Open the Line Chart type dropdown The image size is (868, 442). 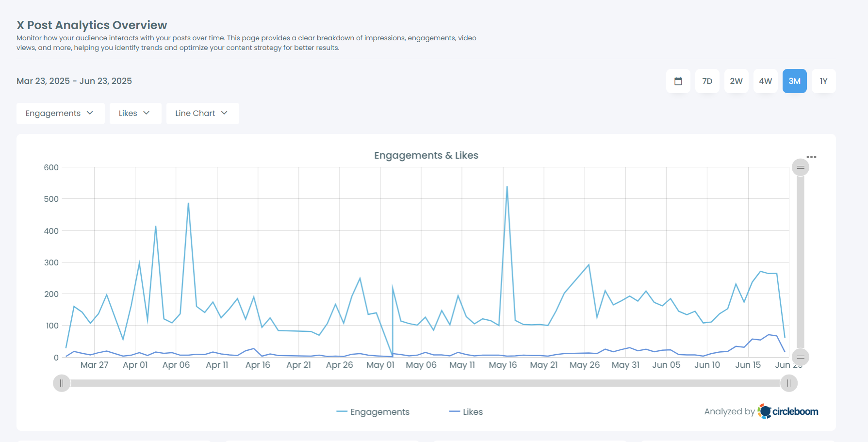(x=202, y=113)
